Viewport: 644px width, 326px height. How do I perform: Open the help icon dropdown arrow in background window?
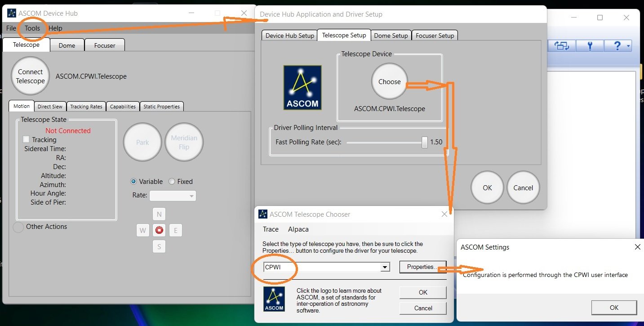(628, 46)
